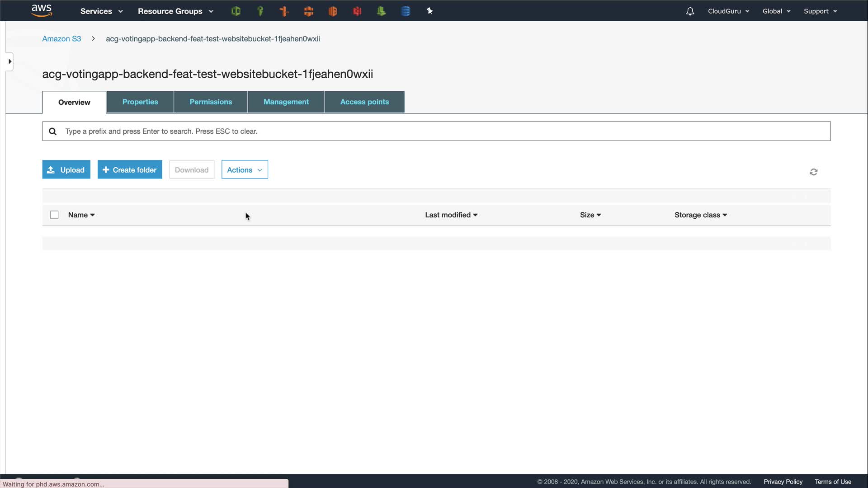Switch to the Properties tab
868x488 pixels.
click(140, 102)
